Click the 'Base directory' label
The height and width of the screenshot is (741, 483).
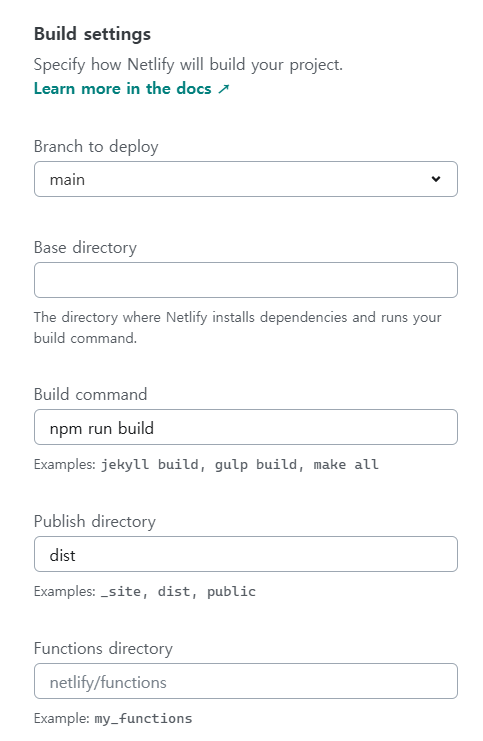click(x=86, y=248)
